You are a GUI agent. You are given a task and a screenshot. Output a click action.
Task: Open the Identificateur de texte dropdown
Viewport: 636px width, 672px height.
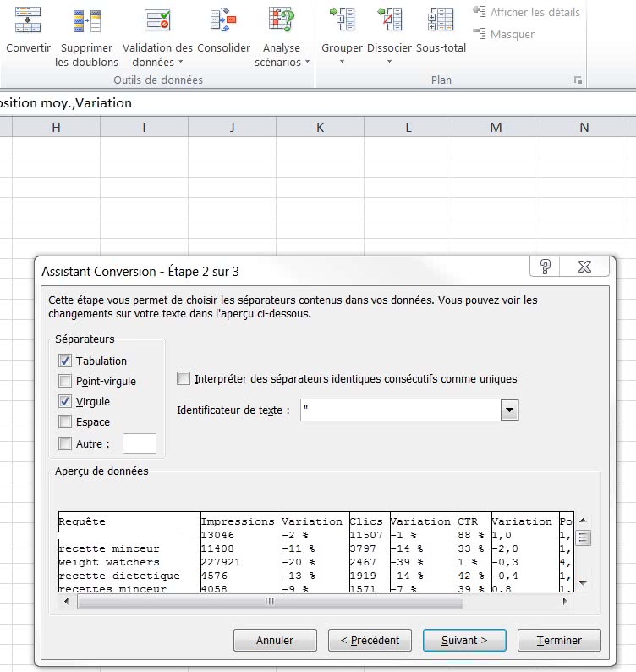click(x=509, y=410)
